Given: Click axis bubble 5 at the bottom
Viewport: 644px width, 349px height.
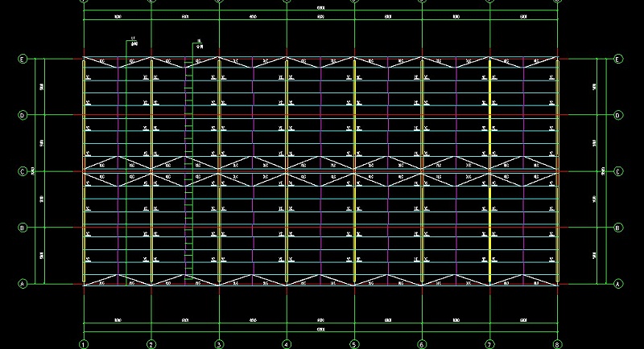Looking at the screenshot, I should [354, 344].
